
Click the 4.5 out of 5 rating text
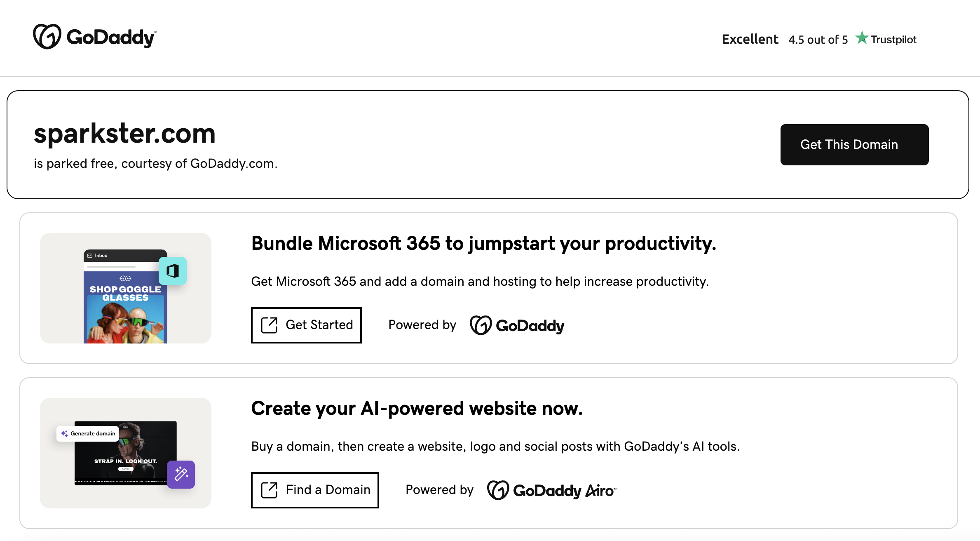pos(818,40)
